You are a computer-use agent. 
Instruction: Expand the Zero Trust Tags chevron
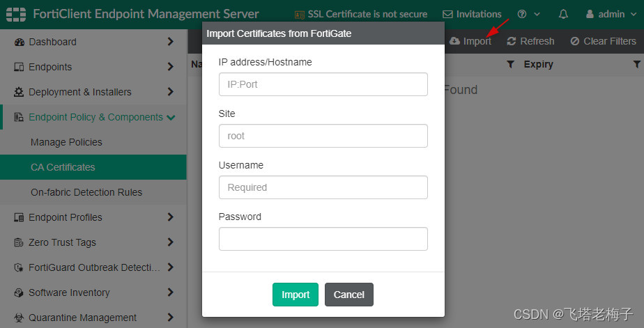pos(171,242)
